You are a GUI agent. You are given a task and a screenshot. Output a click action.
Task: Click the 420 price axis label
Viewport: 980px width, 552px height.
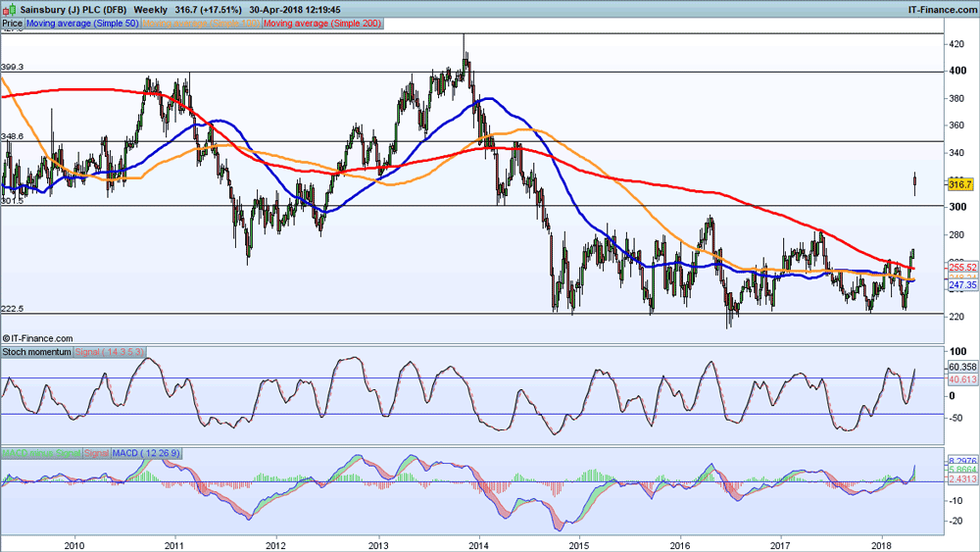956,44
